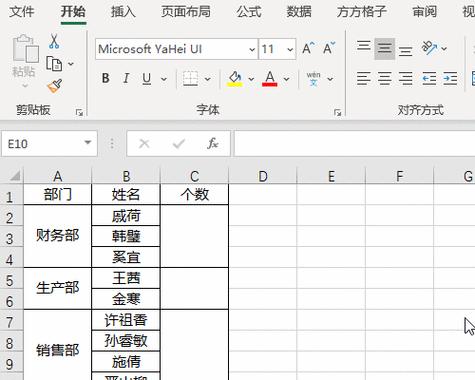Image resolution: width=475 pixels, height=380 pixels.
Task: Switch to the 页面布局 tab
Action: [x=186, y=12]
